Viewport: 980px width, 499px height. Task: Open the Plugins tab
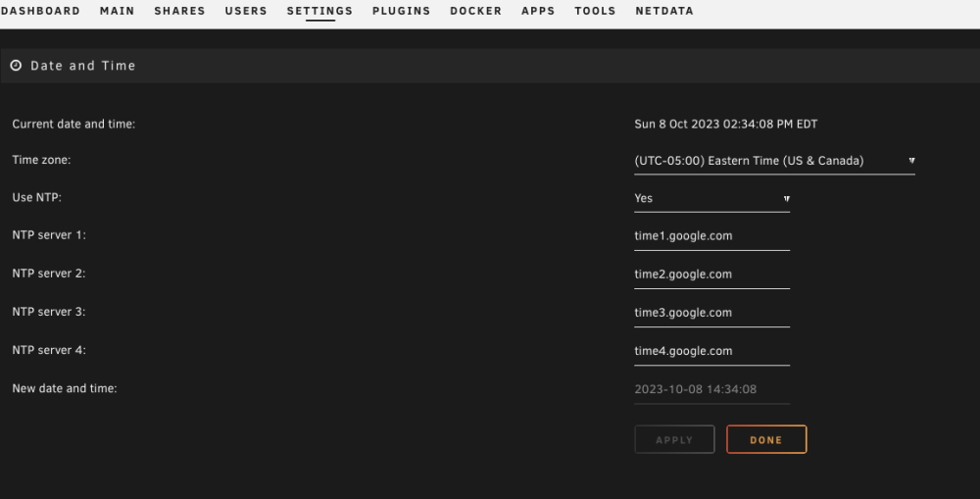(401, 11)
